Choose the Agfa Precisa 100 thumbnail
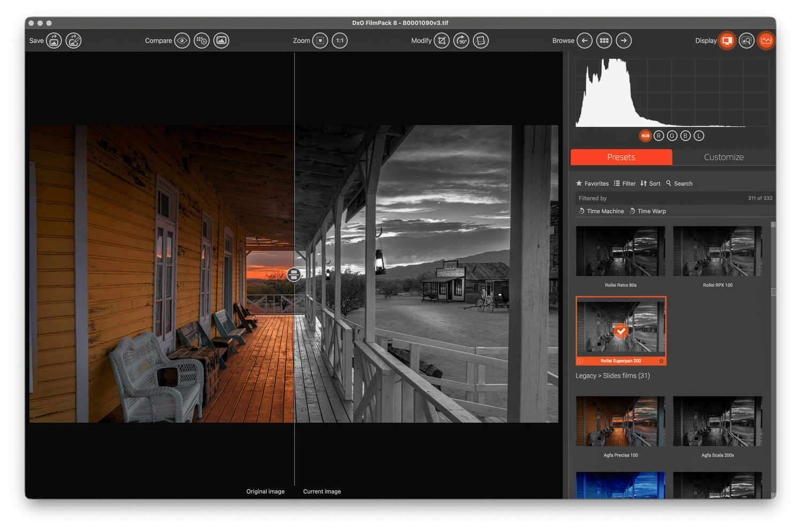Image resolution: width=801 pixels, height=532 pixels. point(620,421)
